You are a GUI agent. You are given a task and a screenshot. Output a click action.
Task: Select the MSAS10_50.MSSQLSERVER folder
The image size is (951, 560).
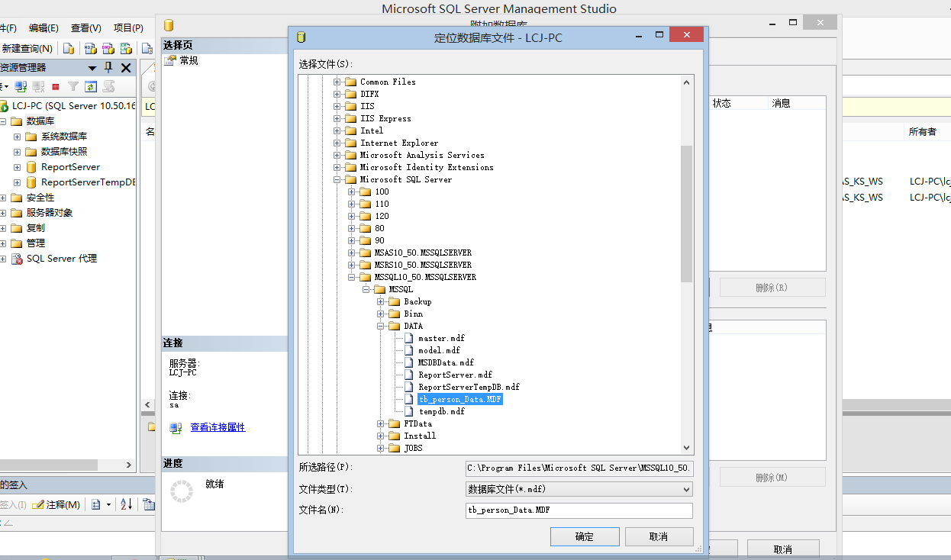(x=423, y=253)
